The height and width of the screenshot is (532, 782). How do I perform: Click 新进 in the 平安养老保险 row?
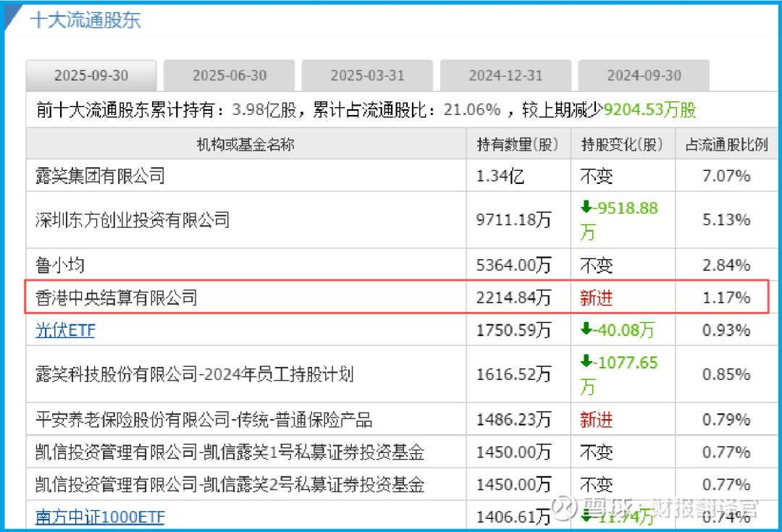pos(597,420)
